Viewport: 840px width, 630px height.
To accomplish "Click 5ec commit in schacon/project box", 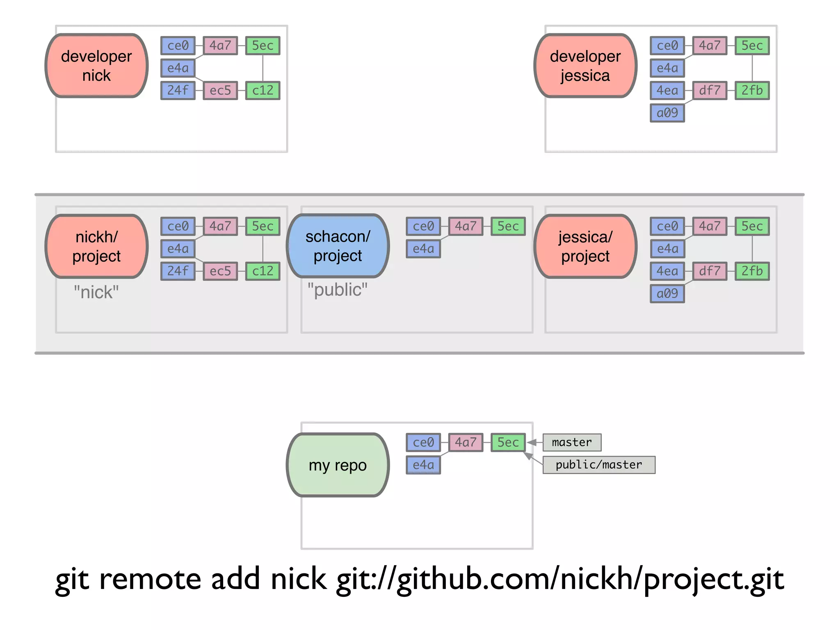I will 508,226.
